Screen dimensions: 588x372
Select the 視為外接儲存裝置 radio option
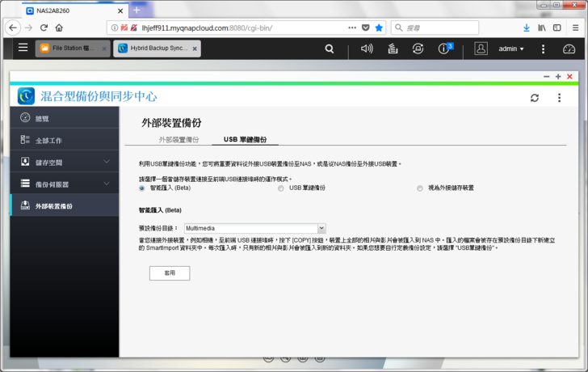coord(420,188)
